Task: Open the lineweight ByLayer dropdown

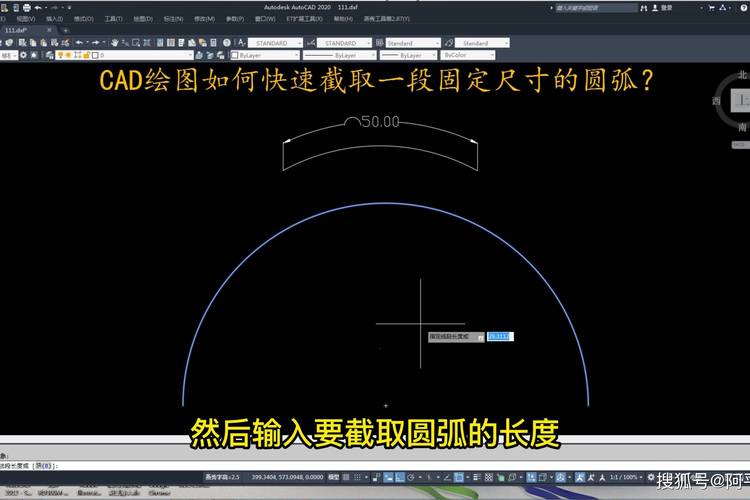Action: coord(408,56)
